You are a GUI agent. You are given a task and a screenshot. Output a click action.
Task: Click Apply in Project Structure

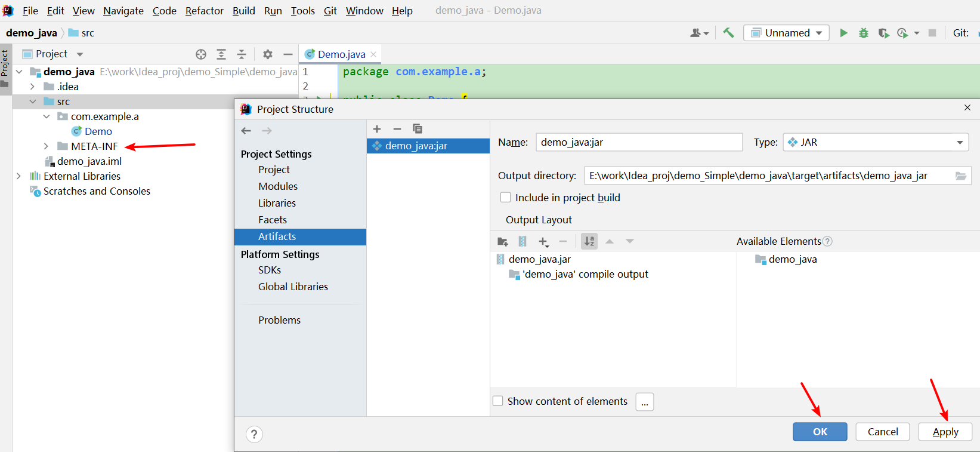coord(945,432)
